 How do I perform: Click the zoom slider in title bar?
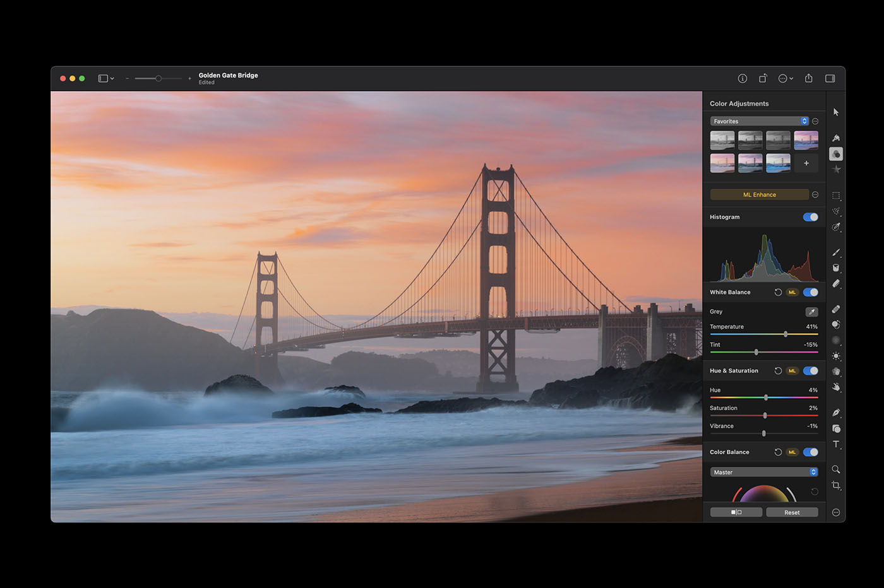pyautogui.click(x=158, y=78)
